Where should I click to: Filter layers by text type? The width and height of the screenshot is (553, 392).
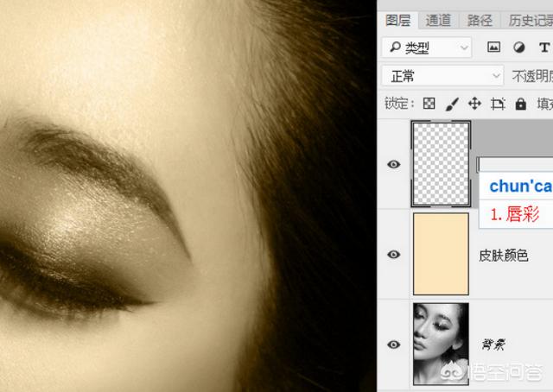click(544, 47)
